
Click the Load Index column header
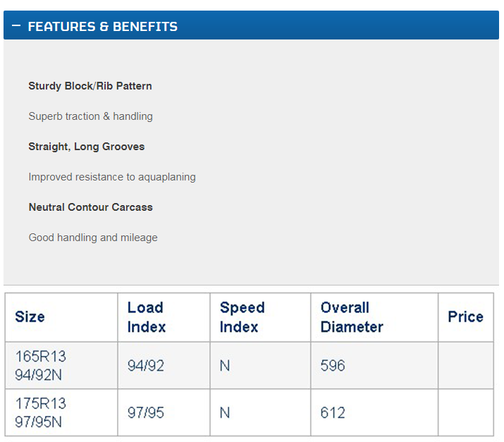(x=146, y=317)
